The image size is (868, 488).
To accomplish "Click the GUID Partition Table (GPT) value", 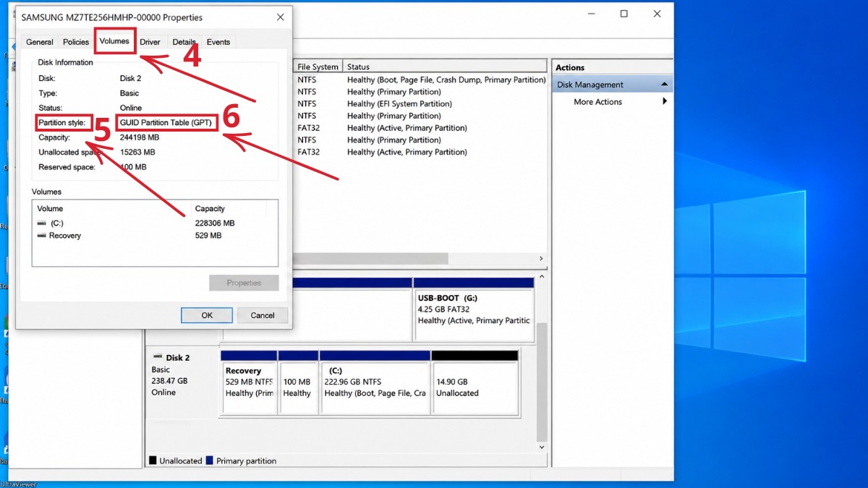I will pos(166,123).
